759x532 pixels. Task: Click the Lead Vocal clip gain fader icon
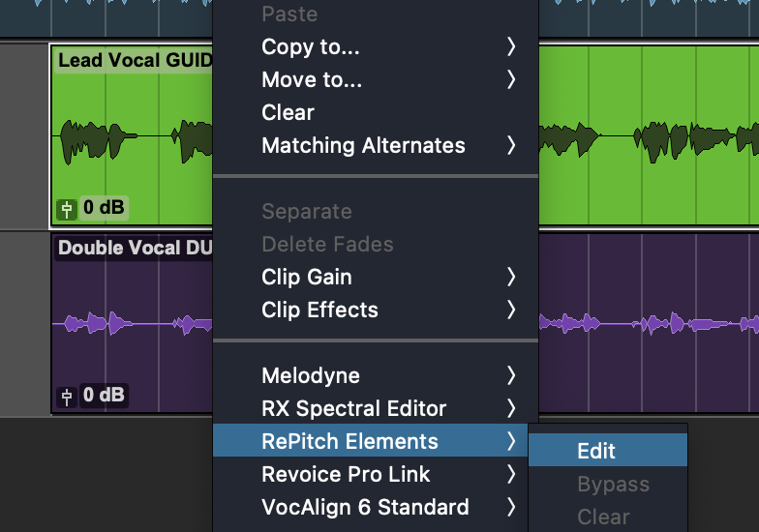(x=67, y=207)
